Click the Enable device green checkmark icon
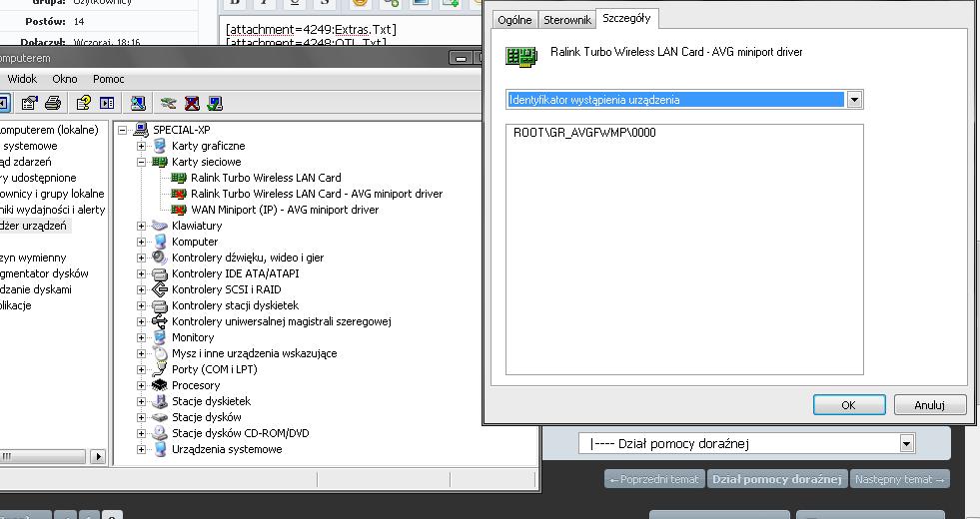Viewport: 980px width, 519px height. point(215,103)
